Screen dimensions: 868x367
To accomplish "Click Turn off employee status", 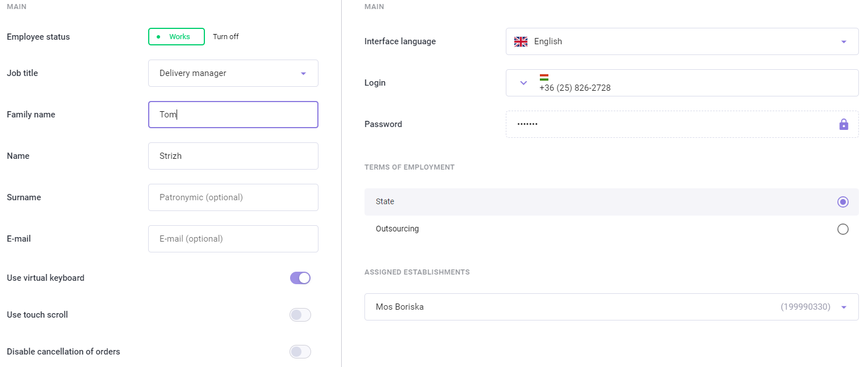I will tap(226, 36).
